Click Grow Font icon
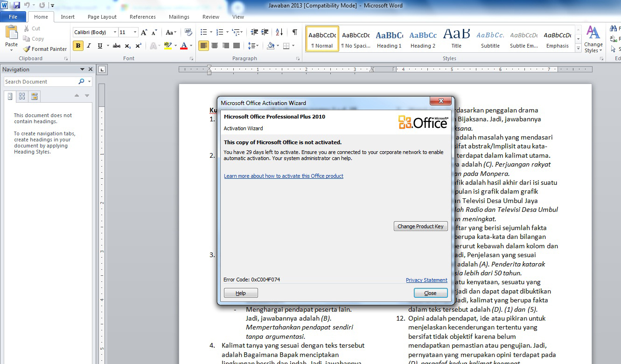This screenshot has height=364, width=621. [x=144, y=32]
